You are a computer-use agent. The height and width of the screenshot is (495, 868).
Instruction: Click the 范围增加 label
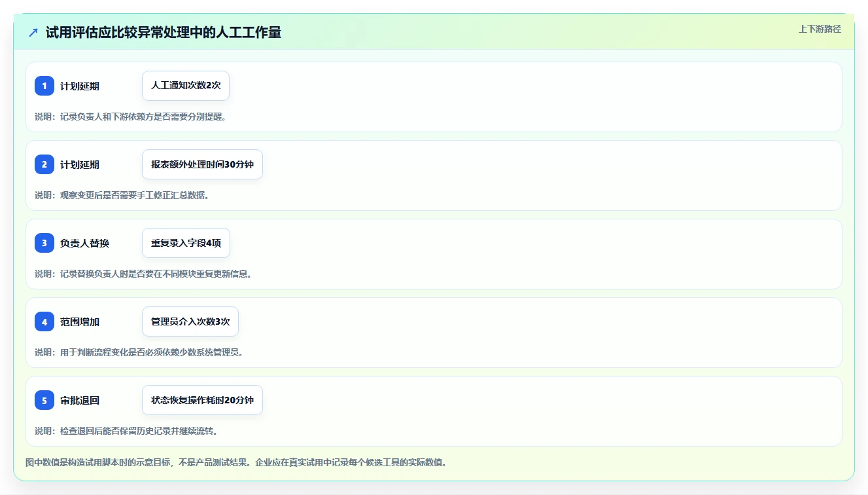pos(80,322)
